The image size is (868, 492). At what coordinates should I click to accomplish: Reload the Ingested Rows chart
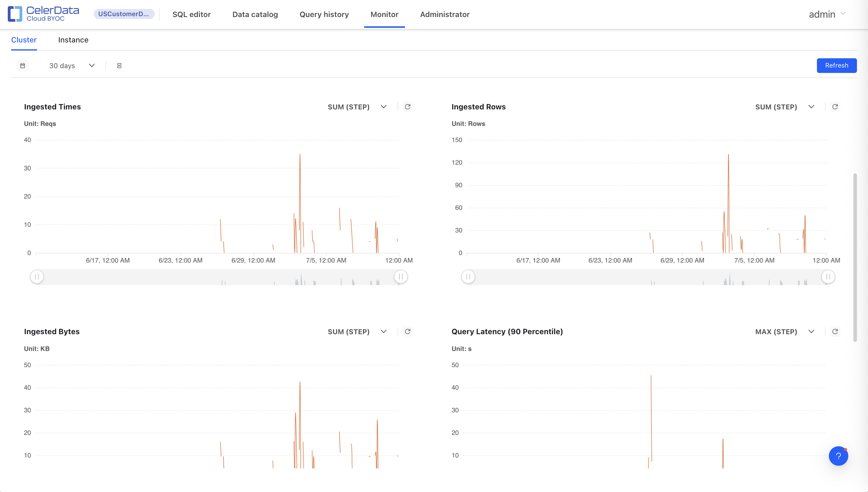tap(835, 107)
